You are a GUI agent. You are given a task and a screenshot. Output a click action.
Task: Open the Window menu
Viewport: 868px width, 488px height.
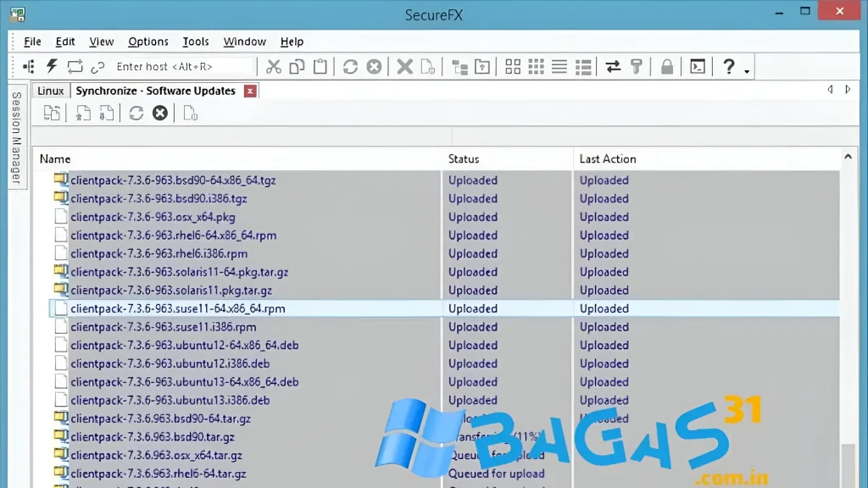pos(245,42)
